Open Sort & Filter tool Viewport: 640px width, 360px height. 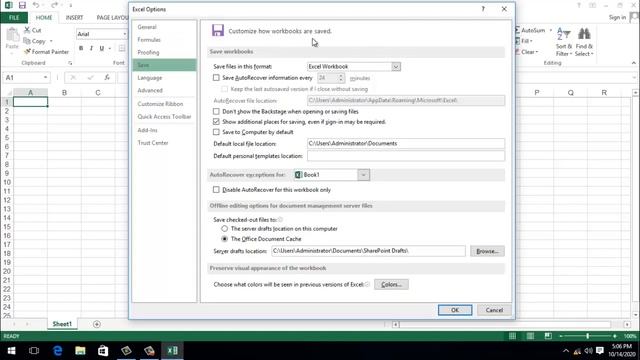point(564,42)
